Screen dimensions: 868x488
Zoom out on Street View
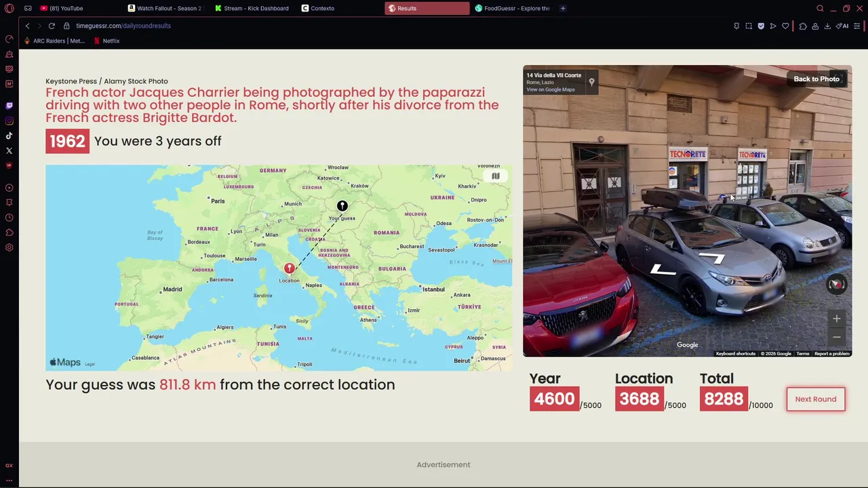[837, 337]
